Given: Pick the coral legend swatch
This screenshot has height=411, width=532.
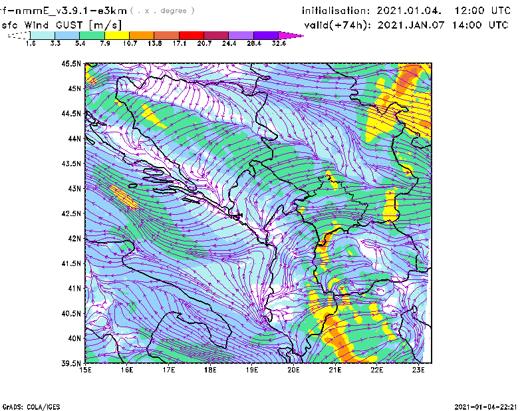Looking at the screenshot, I should pos(167,35).
